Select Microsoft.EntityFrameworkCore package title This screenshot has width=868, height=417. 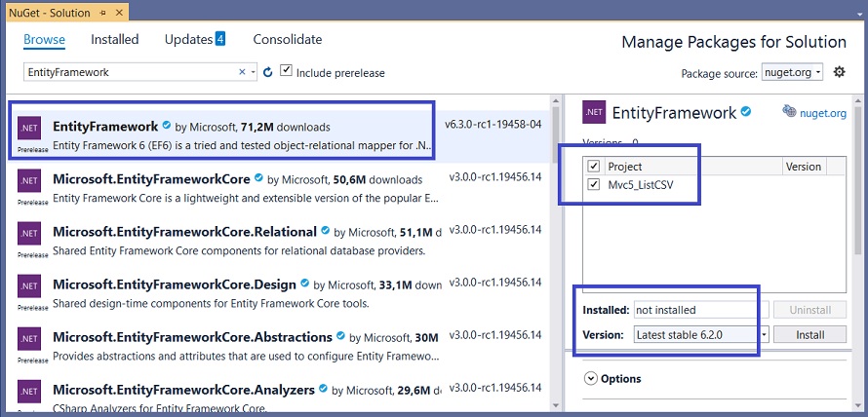152,178
